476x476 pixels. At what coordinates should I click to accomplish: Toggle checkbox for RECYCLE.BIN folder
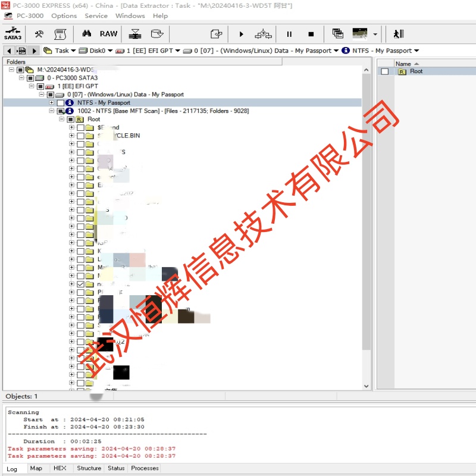click(80, 136)
